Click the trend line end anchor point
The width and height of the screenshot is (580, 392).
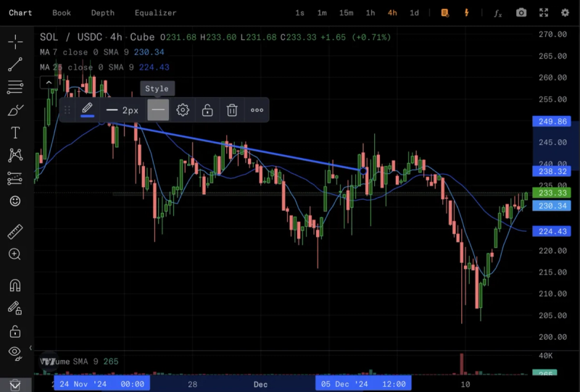pos(363,171)
